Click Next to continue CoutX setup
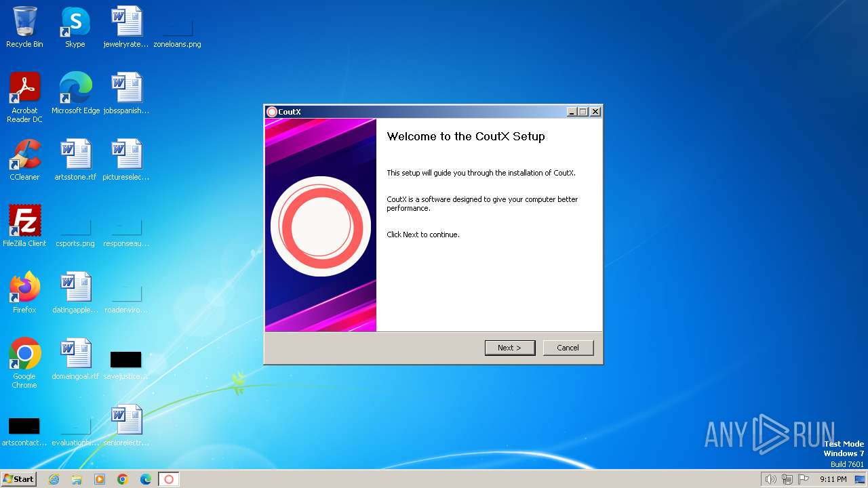868x488 pixels. 510,348
